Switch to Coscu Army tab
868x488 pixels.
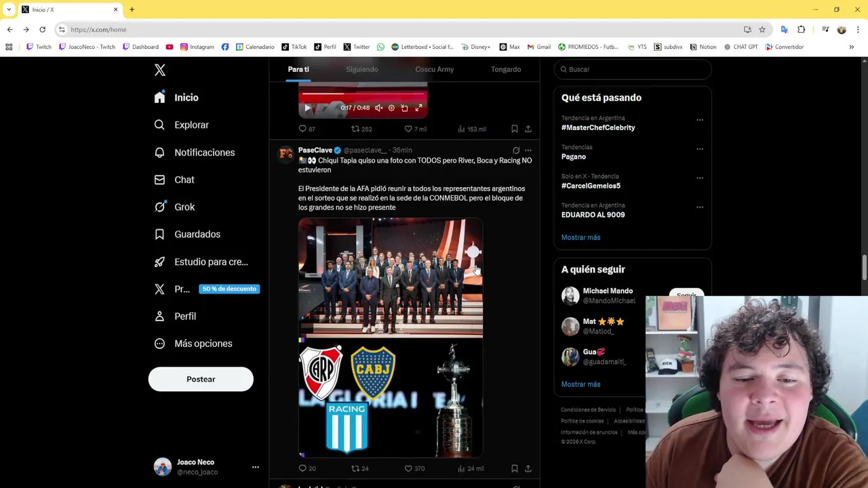435,69
